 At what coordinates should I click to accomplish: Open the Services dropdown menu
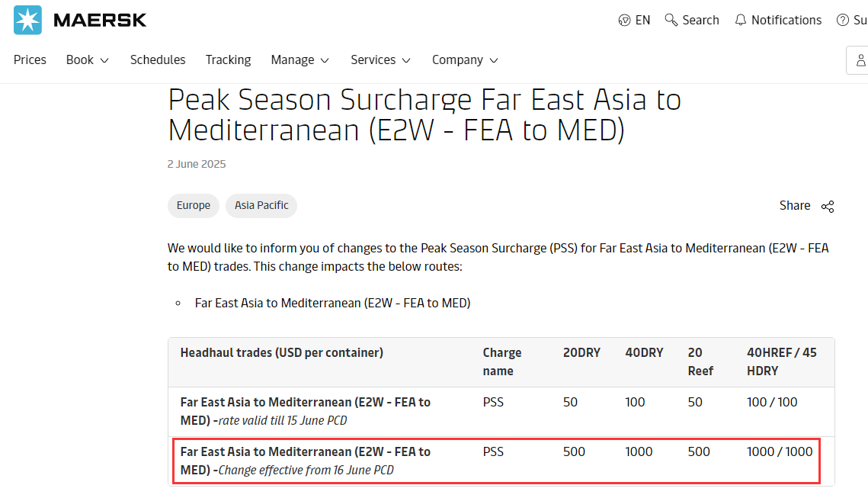380,59
